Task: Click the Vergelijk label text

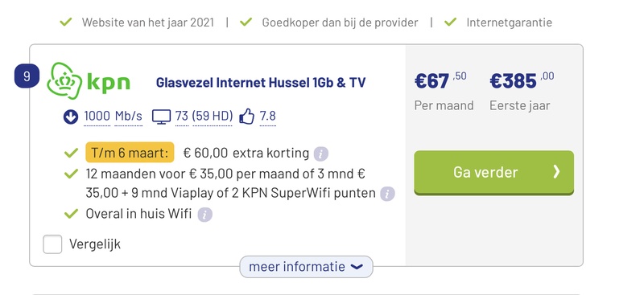Action: coord(95,244)
